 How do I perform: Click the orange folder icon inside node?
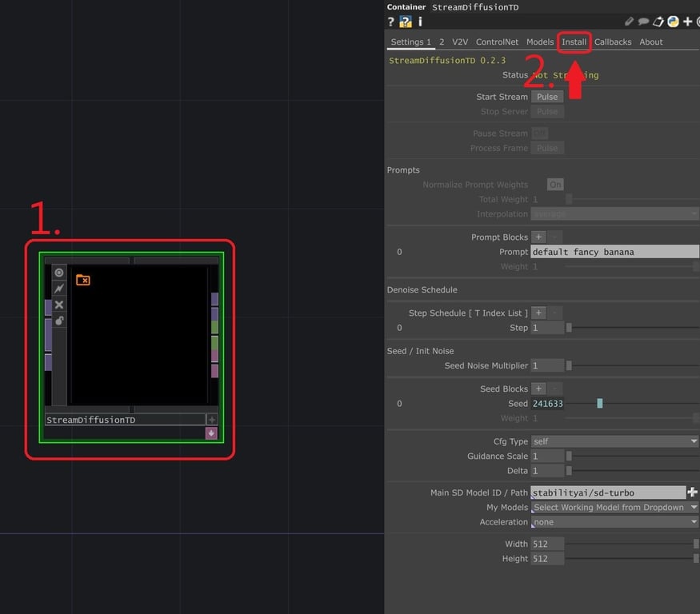click(83, 280)
